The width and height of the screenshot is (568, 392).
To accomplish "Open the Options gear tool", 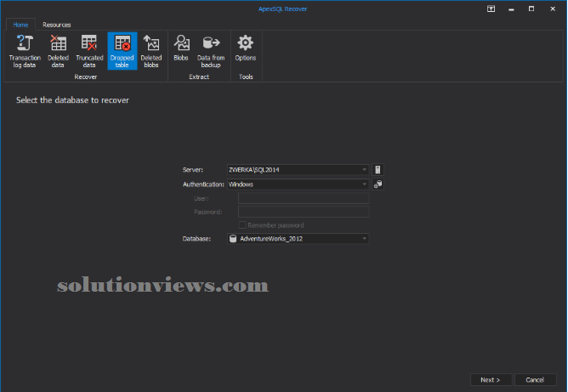I will [246, 48].
